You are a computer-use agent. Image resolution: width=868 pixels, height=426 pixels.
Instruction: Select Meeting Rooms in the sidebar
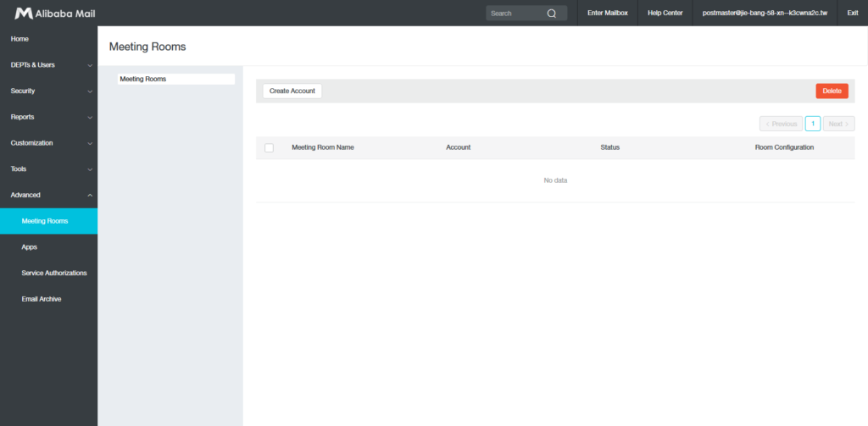48,221
